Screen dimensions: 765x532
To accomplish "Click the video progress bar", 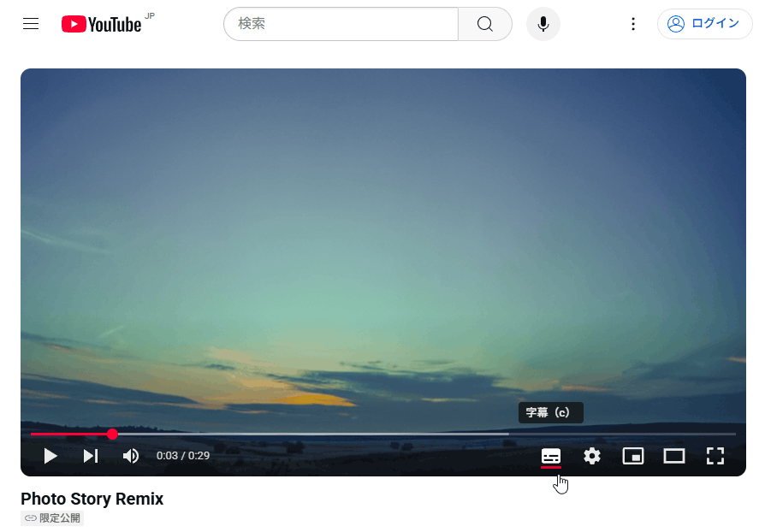I will click(383, 434).
